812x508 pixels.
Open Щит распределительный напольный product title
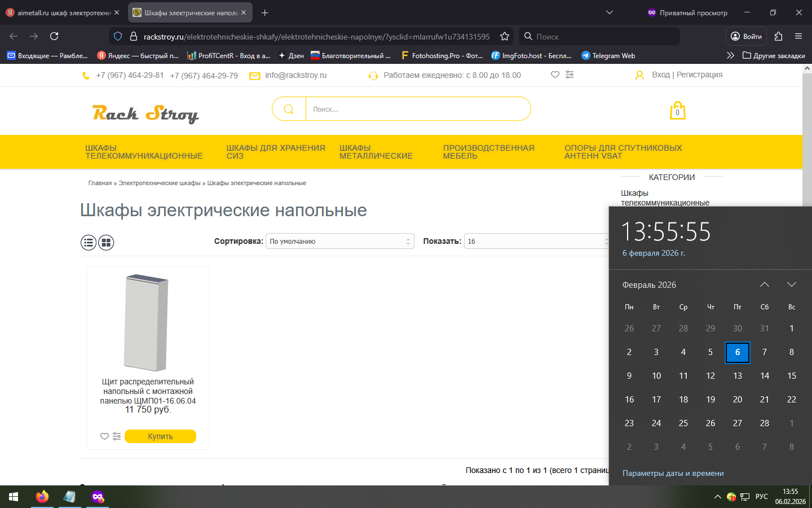pos(148,391)
